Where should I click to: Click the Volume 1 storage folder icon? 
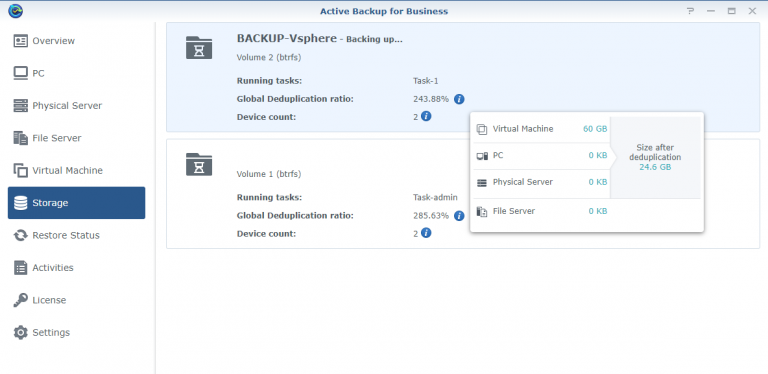[199, 164]
